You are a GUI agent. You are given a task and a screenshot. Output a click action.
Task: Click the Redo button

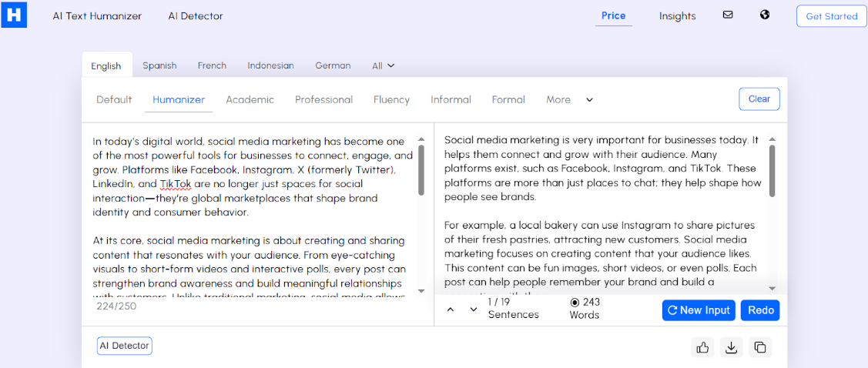click(x=760, y=310)
